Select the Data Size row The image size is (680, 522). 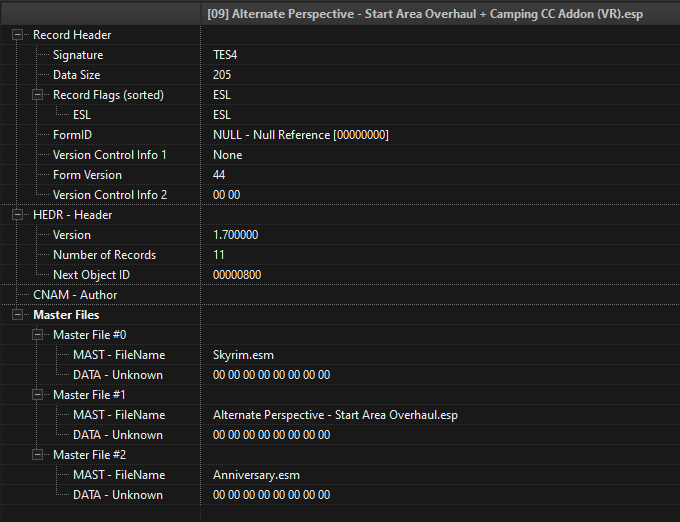[340, 75]
